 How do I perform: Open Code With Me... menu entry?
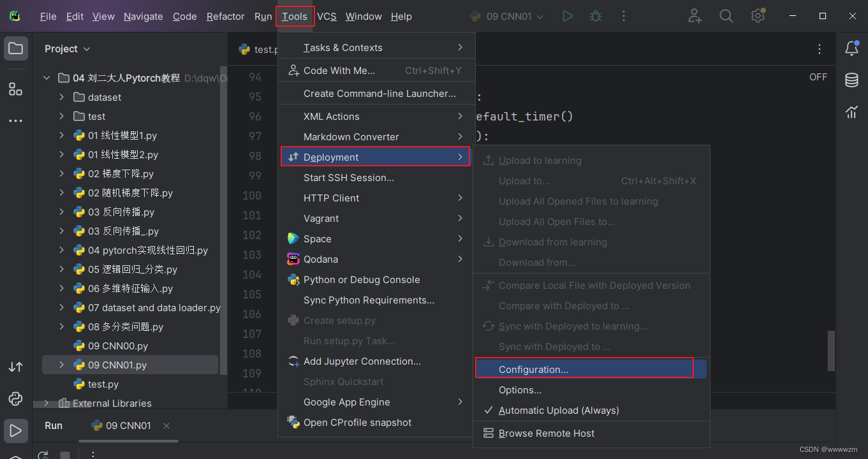point(376,71)
